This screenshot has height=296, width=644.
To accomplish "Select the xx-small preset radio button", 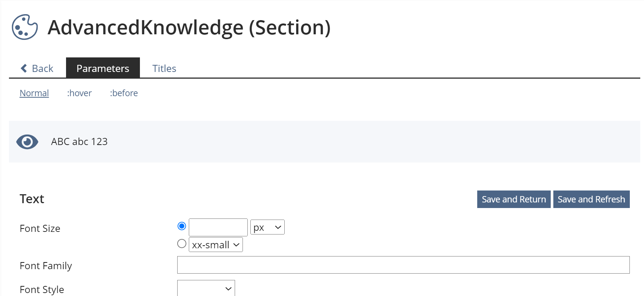I will click(x=182, y=244).
